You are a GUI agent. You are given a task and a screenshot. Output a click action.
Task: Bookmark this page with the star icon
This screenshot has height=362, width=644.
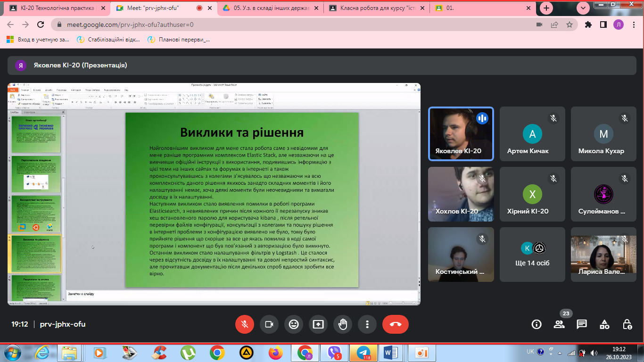570,25
